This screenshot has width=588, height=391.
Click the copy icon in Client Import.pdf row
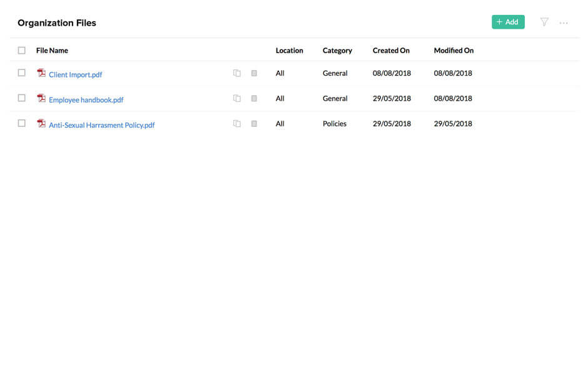click(236, 73)
